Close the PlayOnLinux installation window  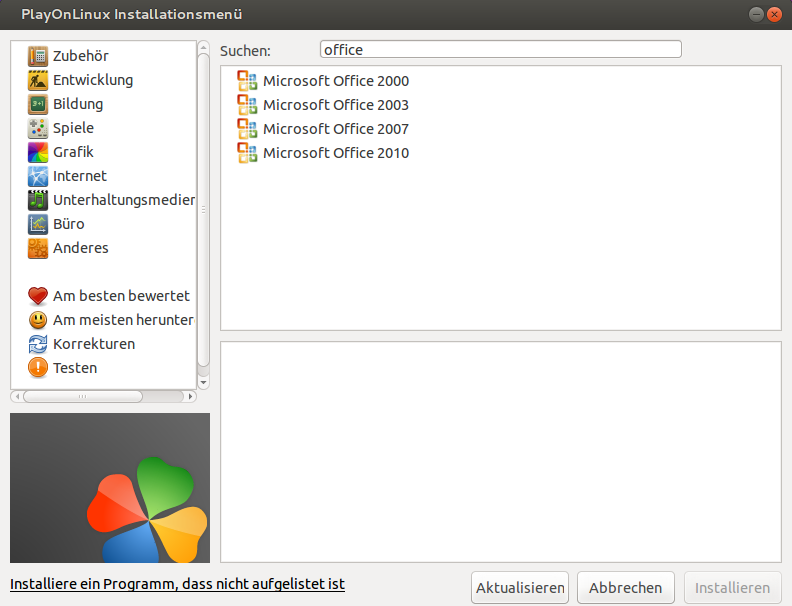(x=774, y=14)
